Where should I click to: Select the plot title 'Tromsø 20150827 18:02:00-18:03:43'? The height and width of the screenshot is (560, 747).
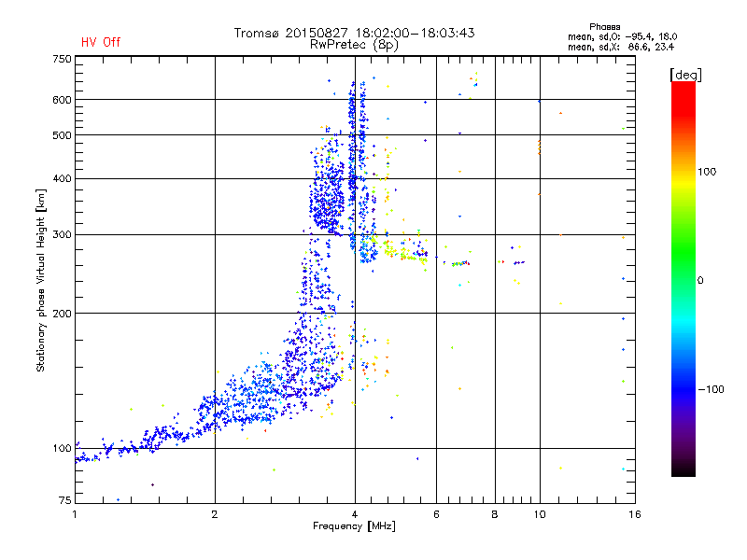point(354,33)
